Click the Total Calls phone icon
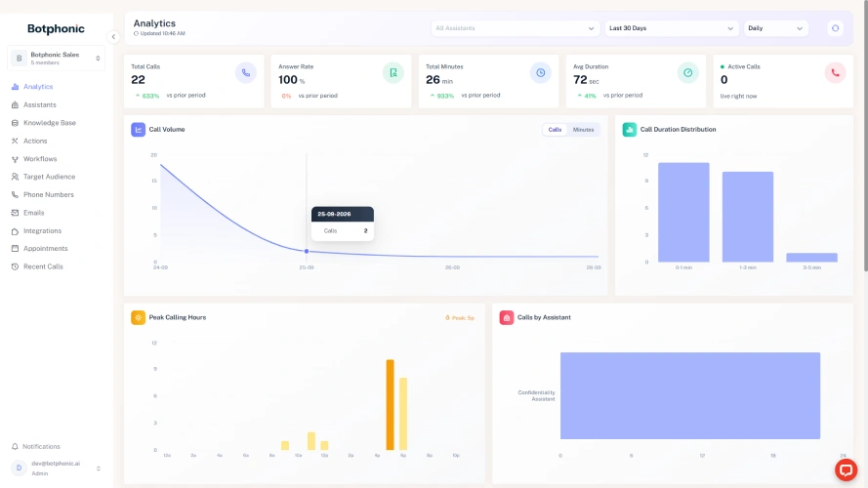 [x=246, y=73]
